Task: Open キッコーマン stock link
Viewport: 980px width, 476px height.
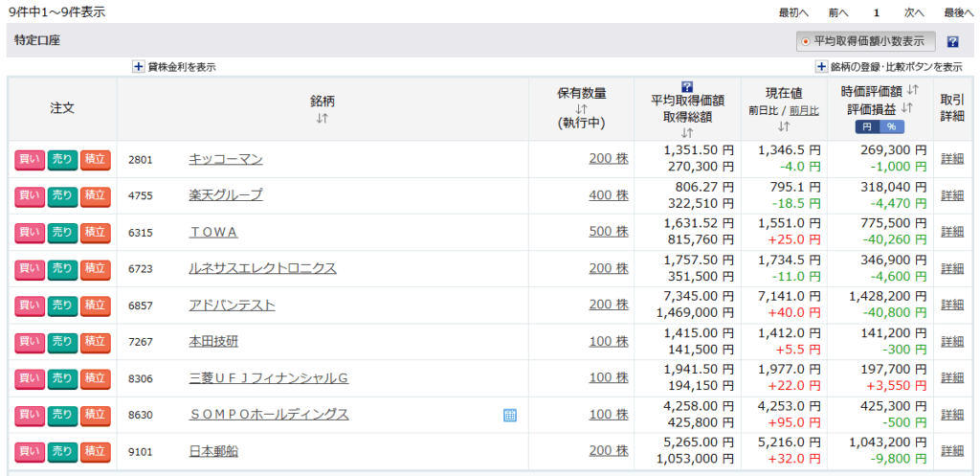Action: coord(226,160)
